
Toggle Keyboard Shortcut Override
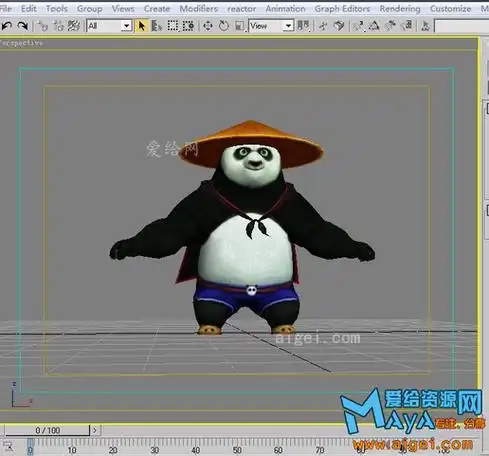339,26
